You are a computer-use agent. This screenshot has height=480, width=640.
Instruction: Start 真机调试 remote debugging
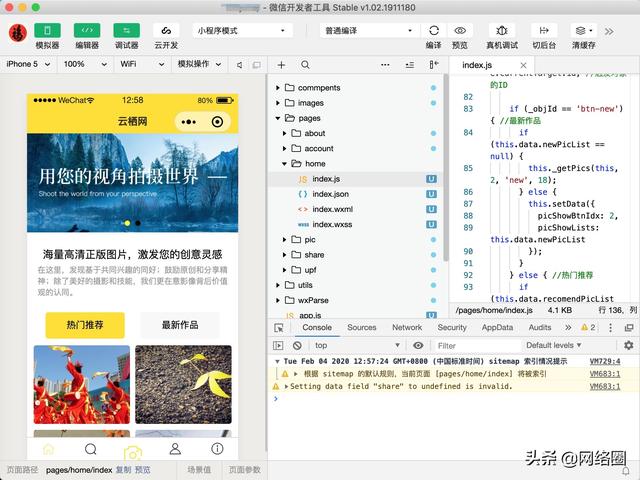click(x=502, y=31)
